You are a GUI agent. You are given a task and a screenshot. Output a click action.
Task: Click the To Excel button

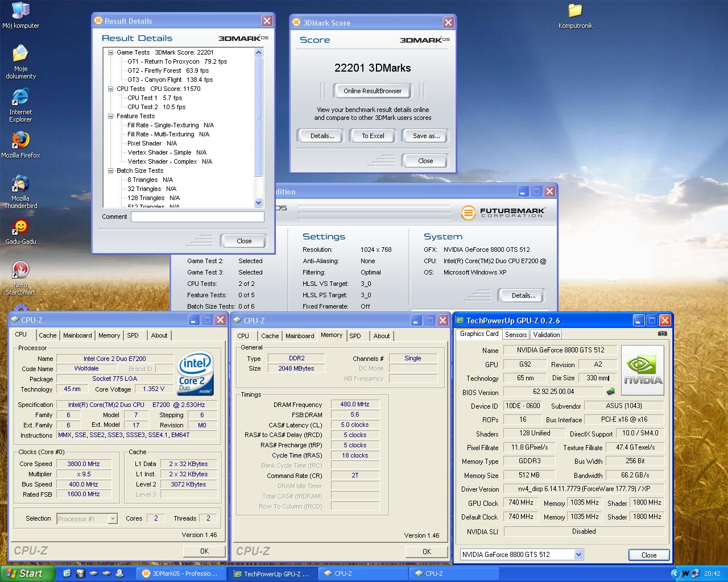point(373,136)
